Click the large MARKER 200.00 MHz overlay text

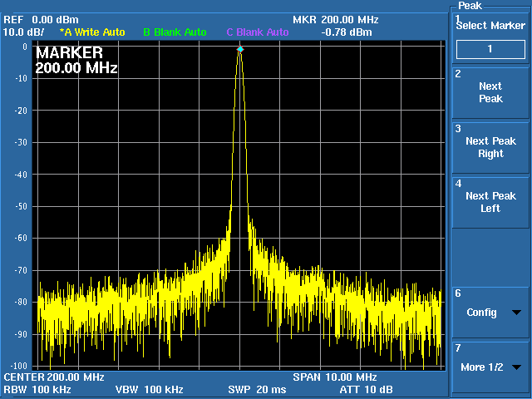(x=76, y=61)
